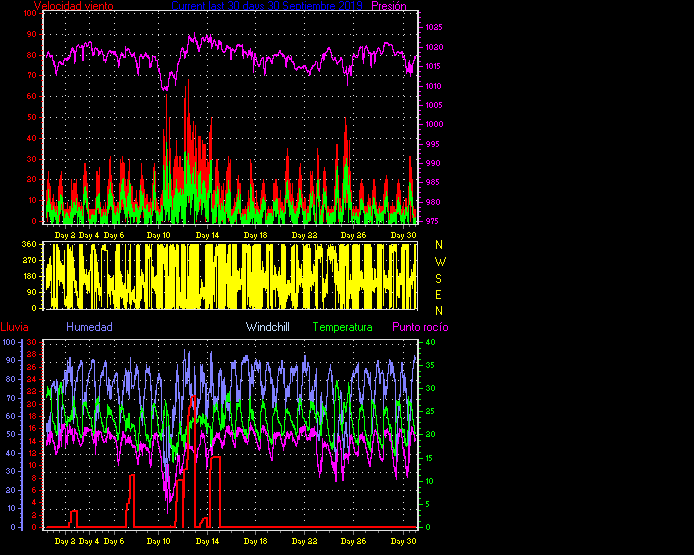Click the red 18 rain axis value
The image size is (694, 555).
31,416
